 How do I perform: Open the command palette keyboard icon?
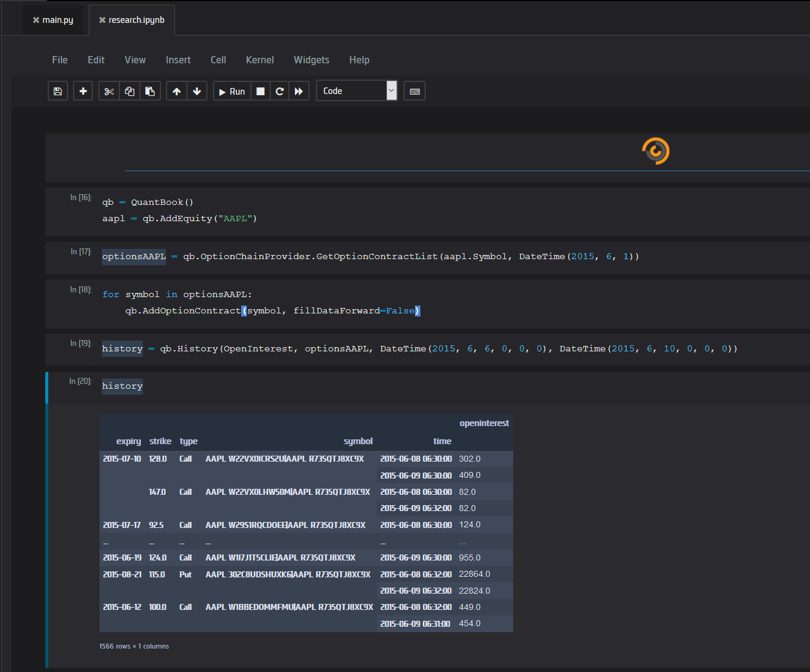(414, 90)
